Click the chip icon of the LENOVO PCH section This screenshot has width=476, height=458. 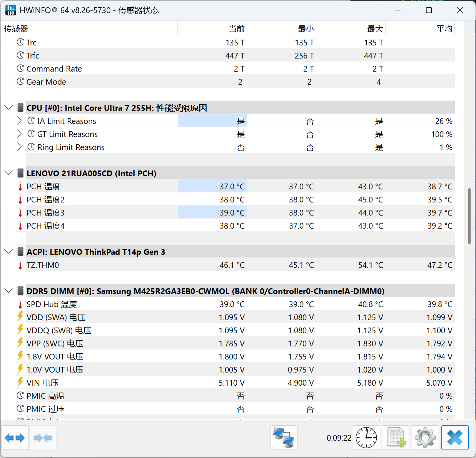[20, 173]
